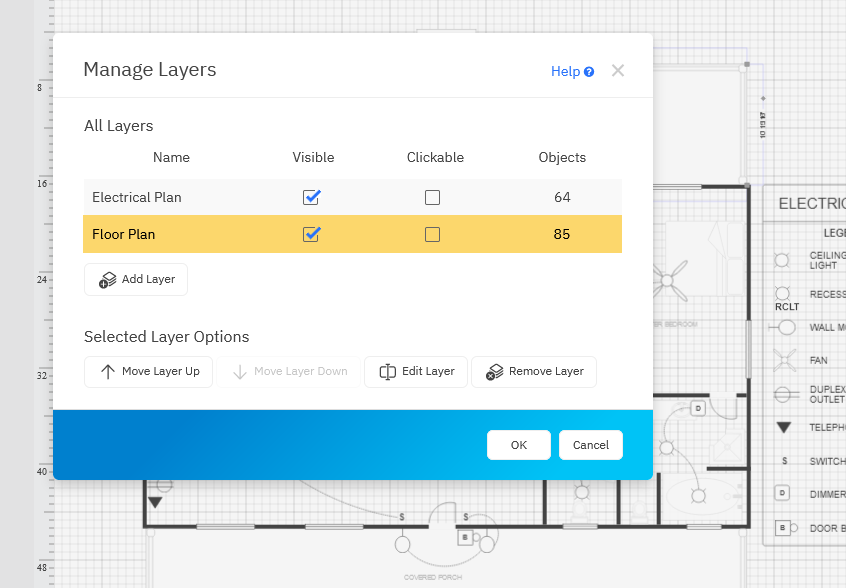Click the blue Help question mark icon

(x=589, y=72)
